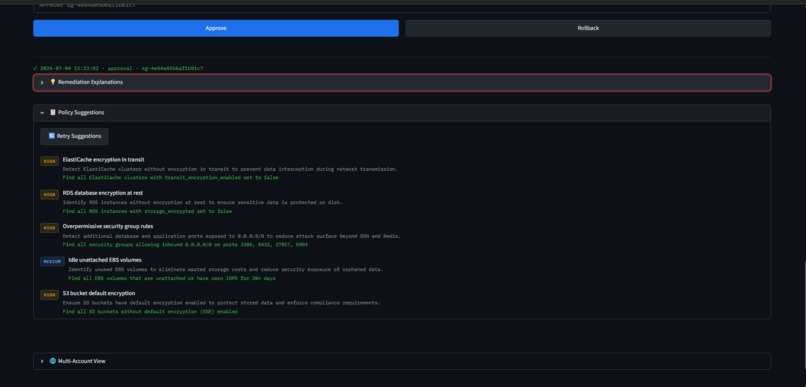This screenshot has width=806, height=387.
Task: Click the Rollback button
Action: 588,28
